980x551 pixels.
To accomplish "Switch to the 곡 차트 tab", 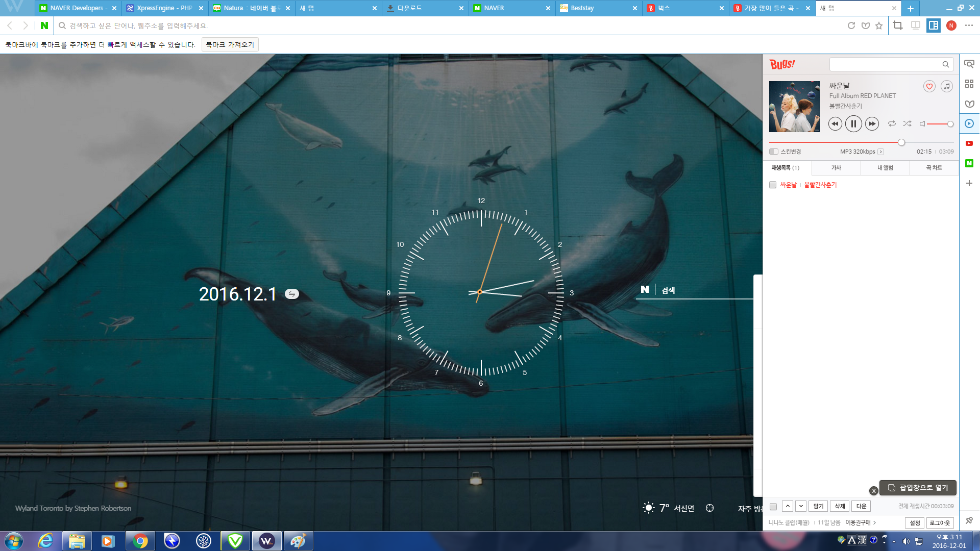I will [x=934, y=168].
